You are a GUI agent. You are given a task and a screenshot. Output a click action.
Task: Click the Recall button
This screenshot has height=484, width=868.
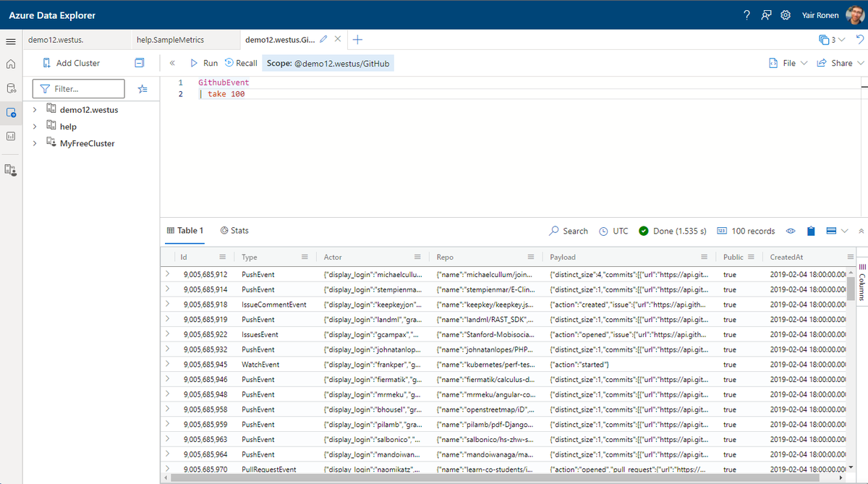click(x=241, y=63)
